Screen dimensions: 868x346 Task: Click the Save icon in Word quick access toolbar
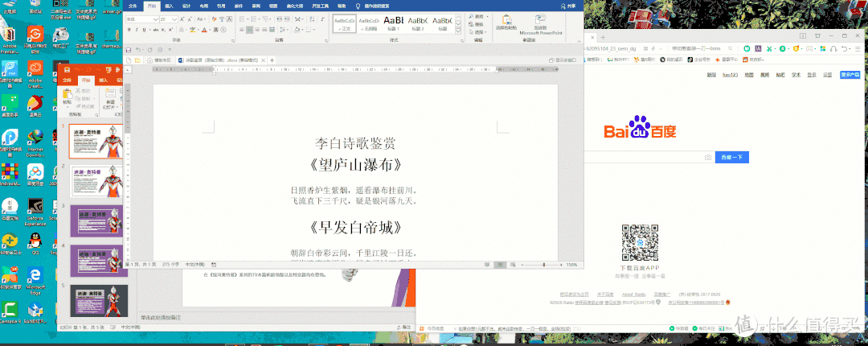(129, 50)
